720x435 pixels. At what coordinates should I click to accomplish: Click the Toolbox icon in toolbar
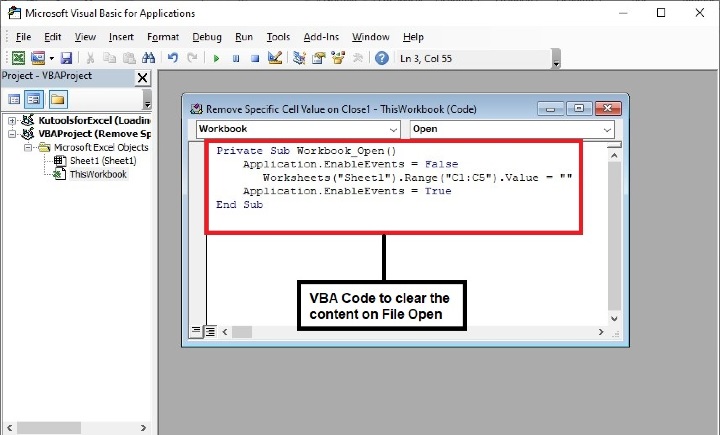coord(358,58)
